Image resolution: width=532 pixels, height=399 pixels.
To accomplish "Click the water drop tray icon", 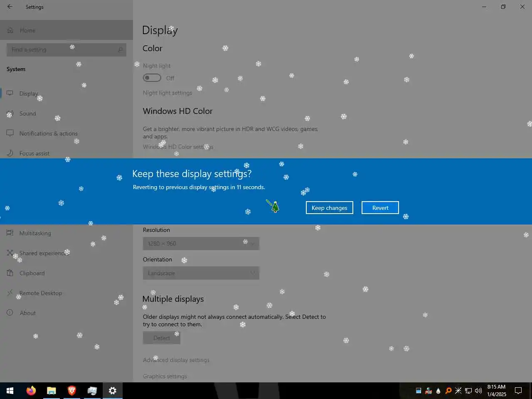I will 438,391.
